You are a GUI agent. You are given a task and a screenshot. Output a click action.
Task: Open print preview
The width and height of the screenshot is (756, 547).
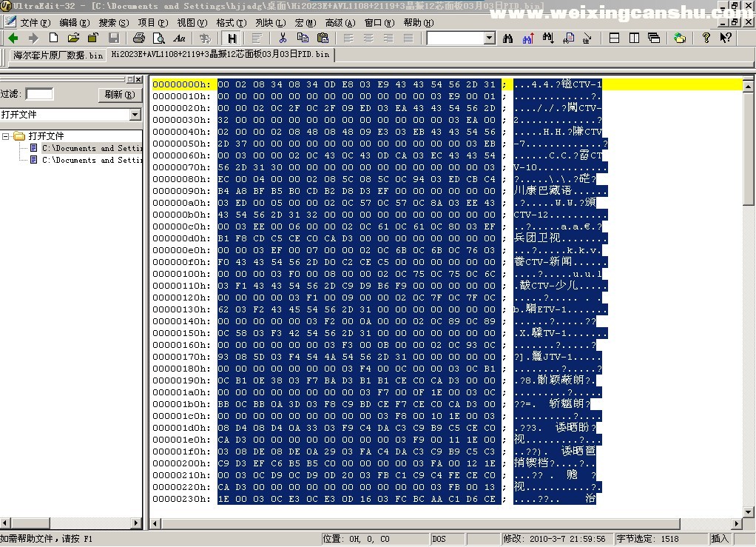[x=158, y=38]
